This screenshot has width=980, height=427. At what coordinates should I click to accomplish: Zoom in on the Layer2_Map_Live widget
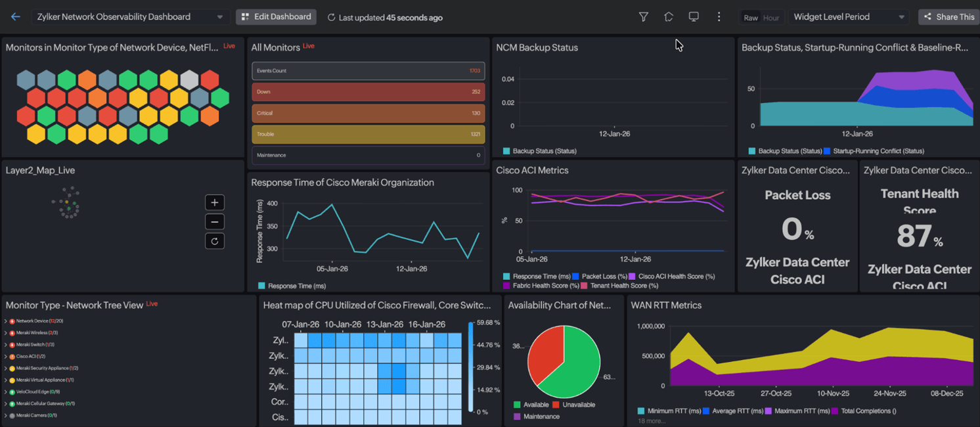[214, 202]
